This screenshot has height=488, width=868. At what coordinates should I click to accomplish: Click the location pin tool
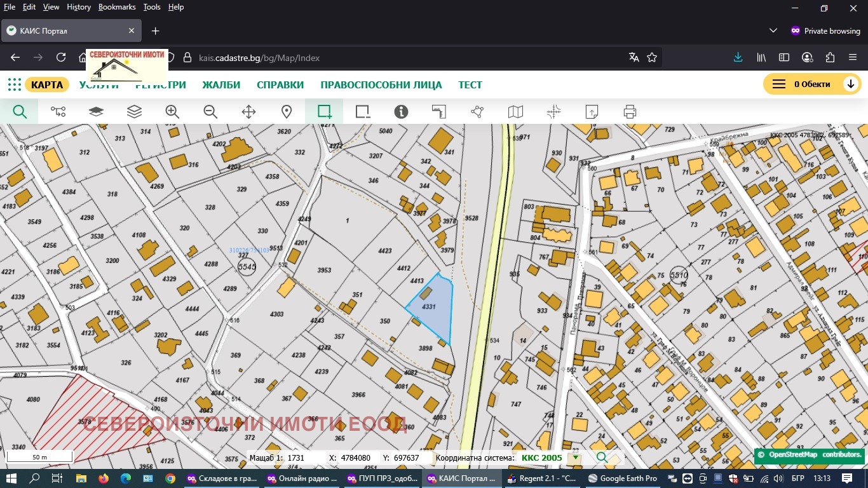287,112
